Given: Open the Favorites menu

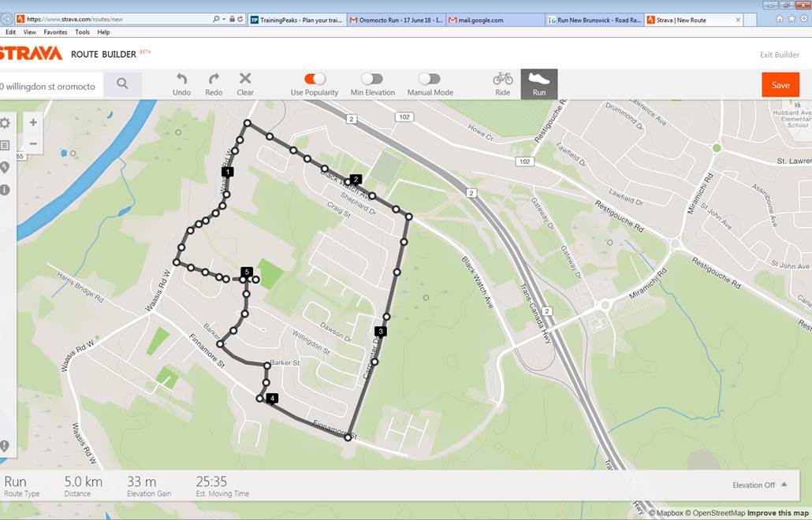Looking at the screenshot, I should 55,32.
